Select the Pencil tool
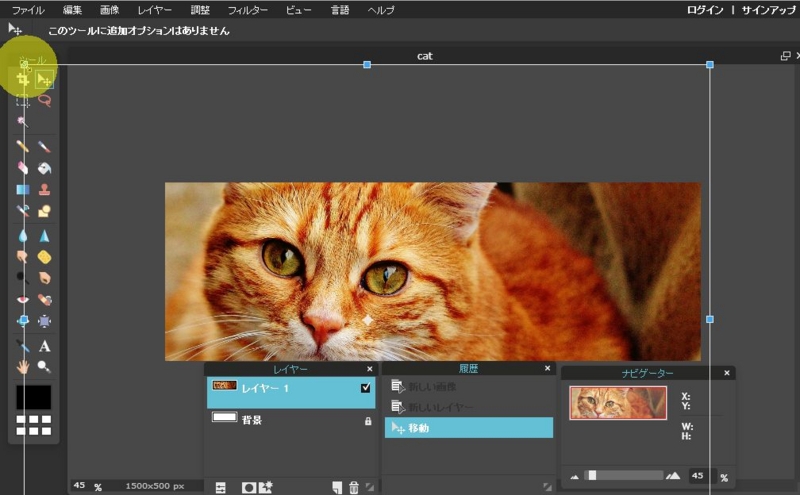 click(22, 147)
